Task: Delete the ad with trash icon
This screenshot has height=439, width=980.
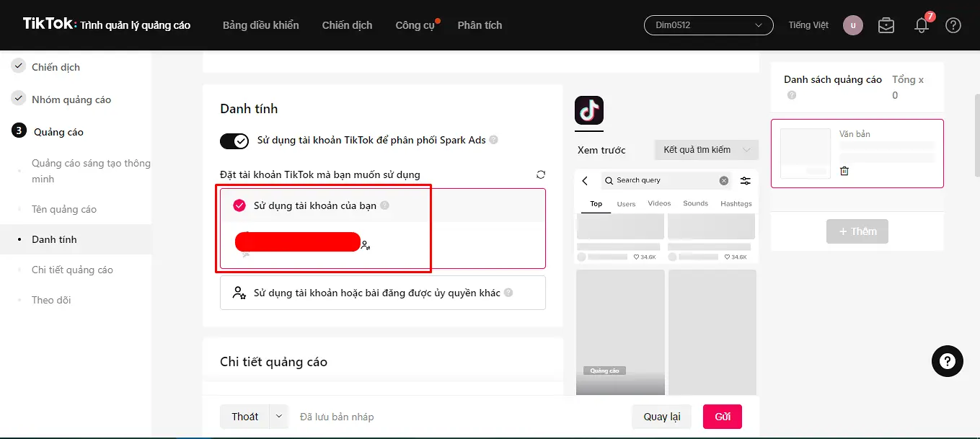Action: [844, 171]
